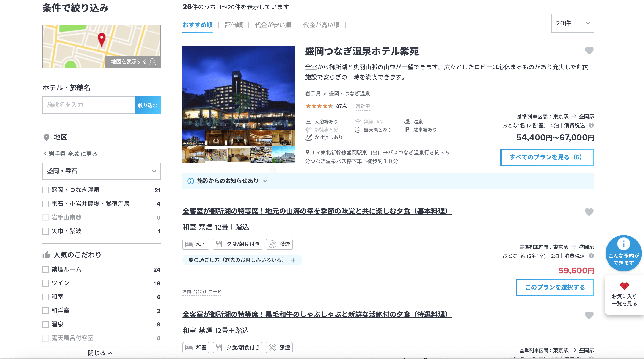Image resolution: width=644 pixels, height=359 pixels.
Task: Favorite the 盛岡つなぎ温泉ホテル紫苑 heart icon
Action: coord(589,51)
